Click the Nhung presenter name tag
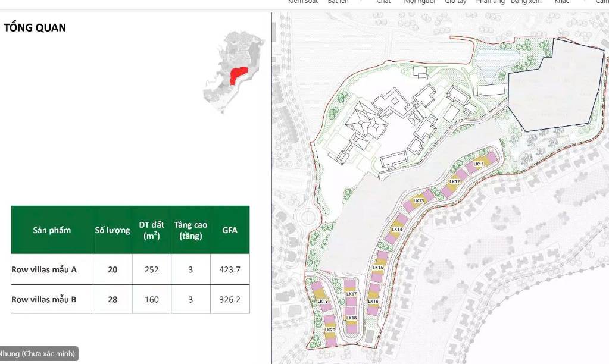The height and width of the screenshot is (364, 609). pos(38,354)
